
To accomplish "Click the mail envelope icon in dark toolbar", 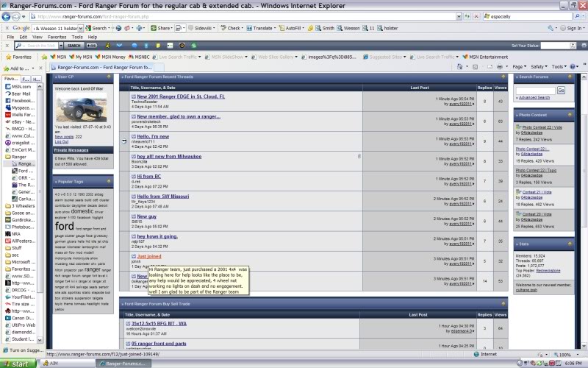I will coord(119,46).
